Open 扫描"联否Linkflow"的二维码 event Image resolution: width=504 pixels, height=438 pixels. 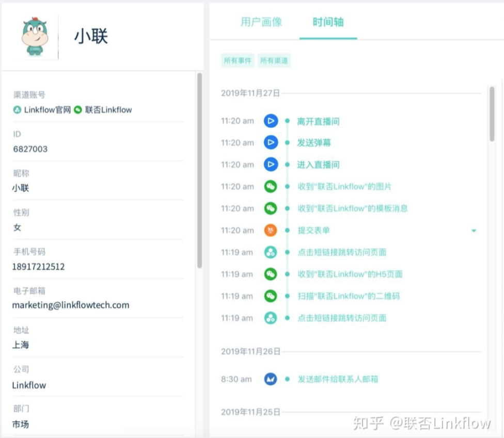(x=349, y=296)
